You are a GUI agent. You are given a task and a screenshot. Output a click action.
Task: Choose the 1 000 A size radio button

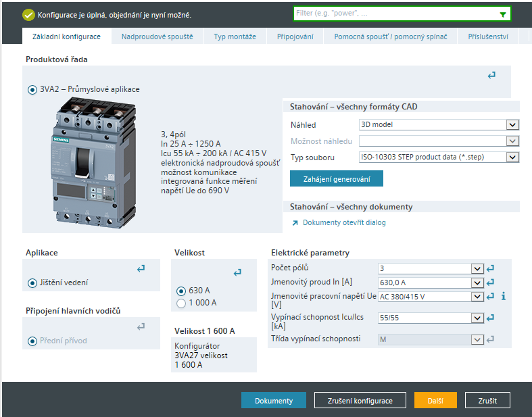(181, 303)
